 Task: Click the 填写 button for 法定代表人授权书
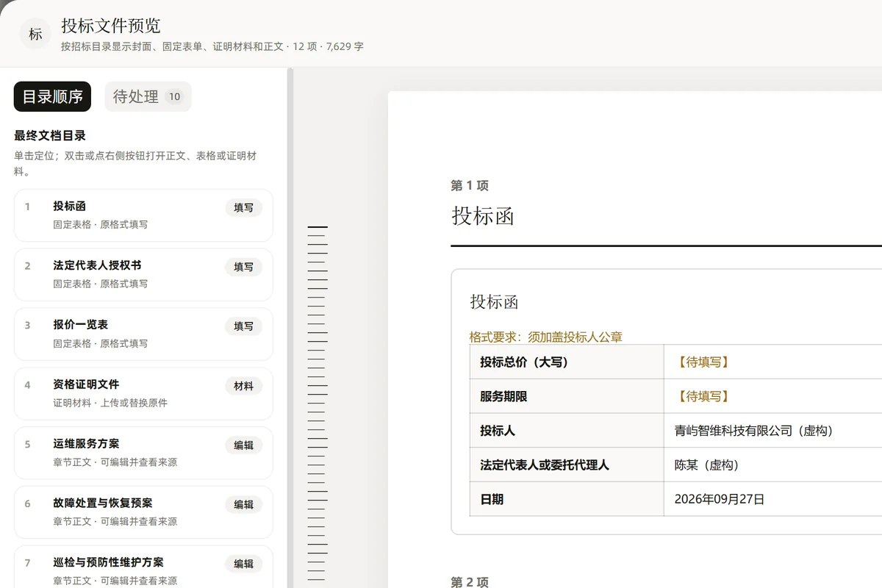(243, 268)
